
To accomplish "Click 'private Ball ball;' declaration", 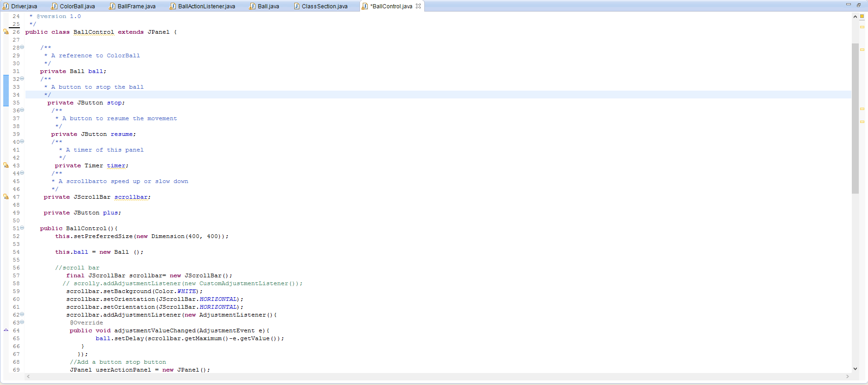I will pyautogui.click(x=73, y=71).
